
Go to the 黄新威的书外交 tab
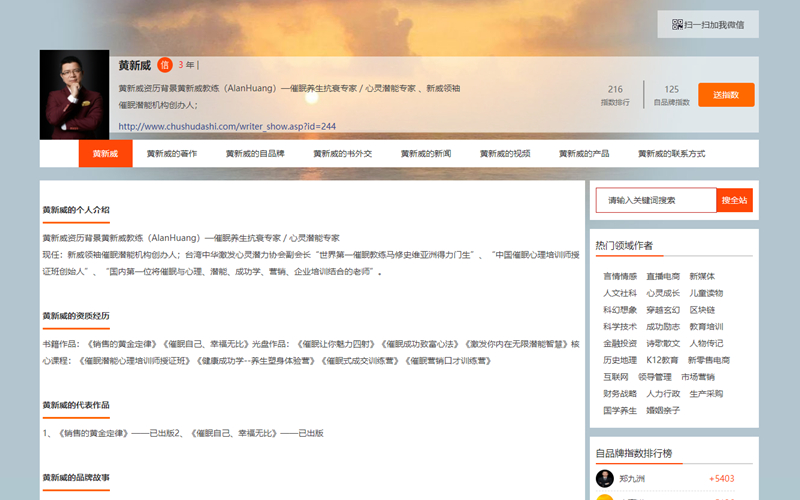343,154
